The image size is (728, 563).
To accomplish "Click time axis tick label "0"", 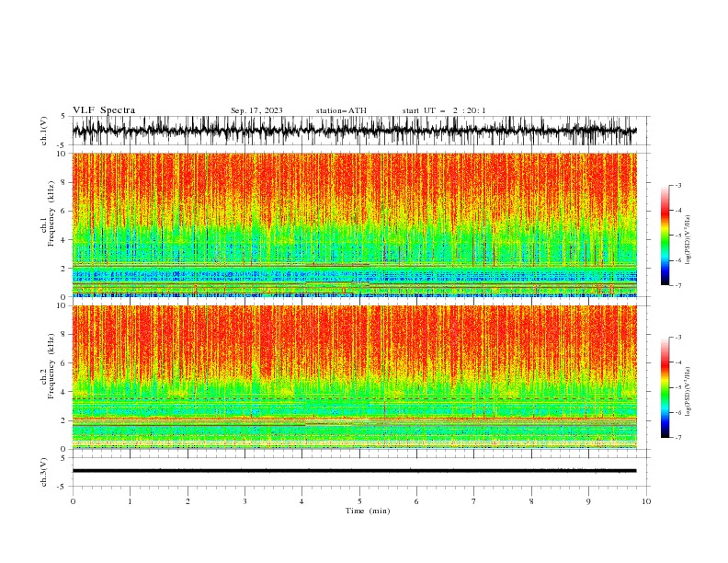I will (x=73, y=501).
